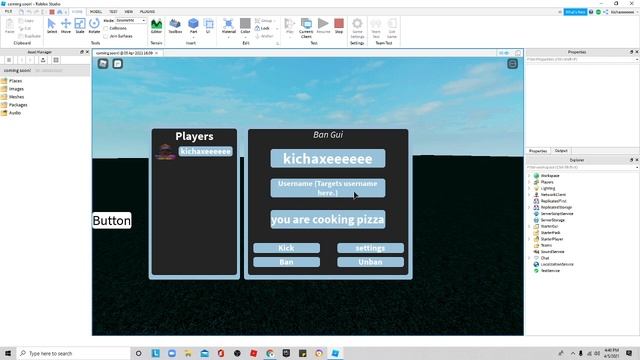Switch to the VIEW ribbon tab

point(129,12)
